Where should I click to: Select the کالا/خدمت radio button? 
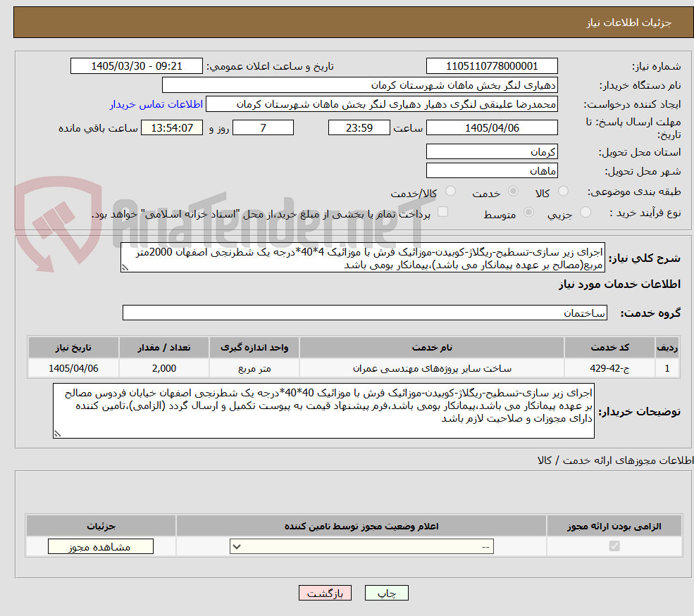tap(450, 191)
